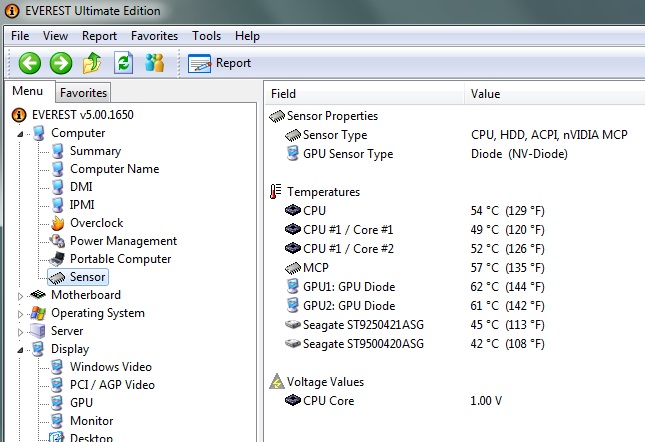Click the CPU temperature chip icon
The image size is (645, 442).
[293, 210]
